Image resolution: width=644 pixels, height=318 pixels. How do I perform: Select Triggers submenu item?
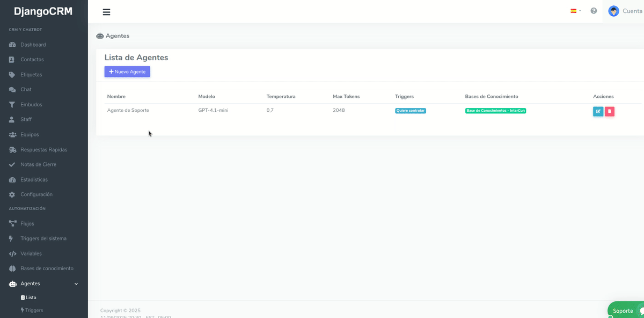click(x=32, y=310)
